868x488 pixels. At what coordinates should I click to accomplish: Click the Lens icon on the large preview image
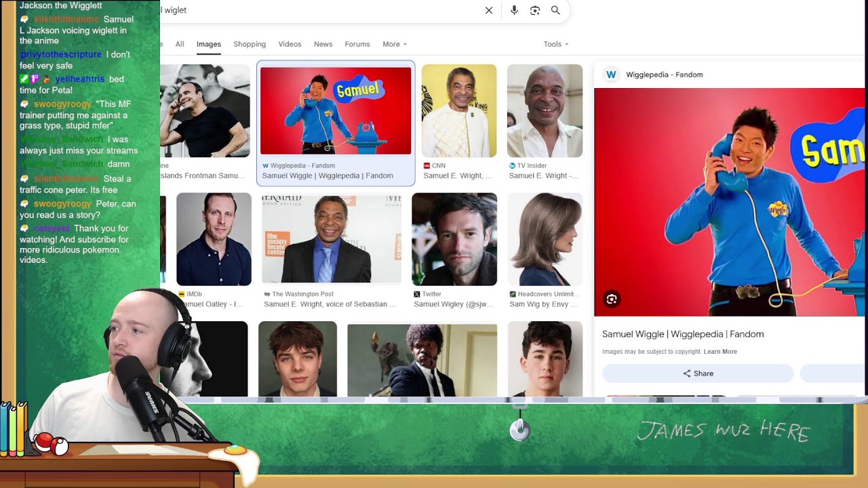tap(612, 299)
